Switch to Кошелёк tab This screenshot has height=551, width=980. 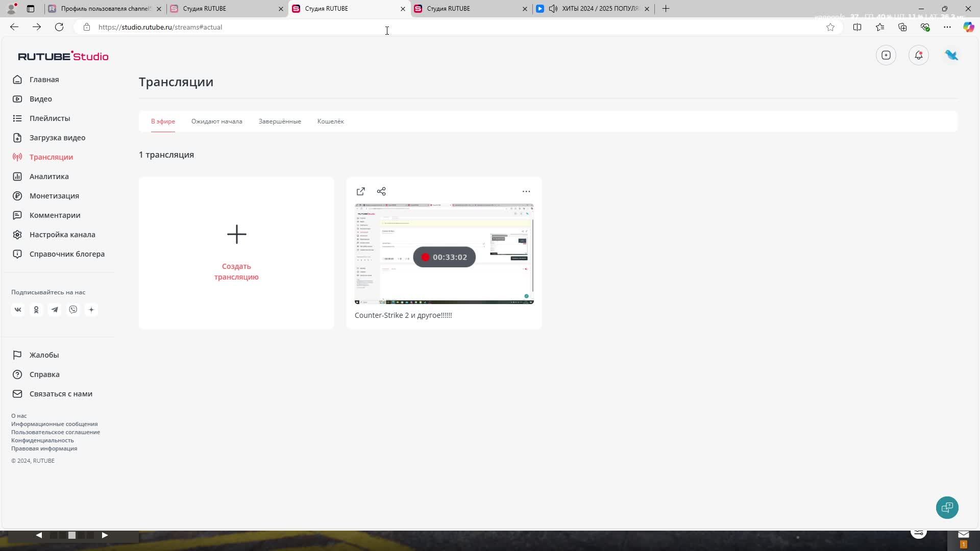[331, 121]
